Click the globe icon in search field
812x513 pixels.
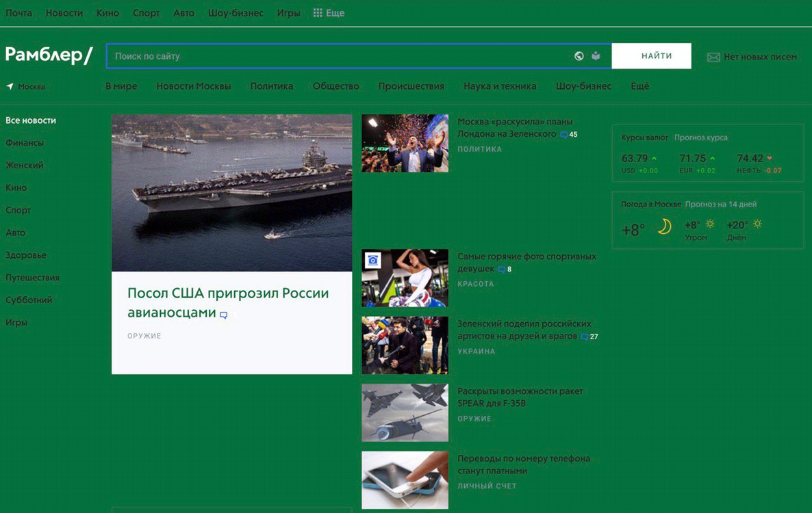(x=579, y=56)
